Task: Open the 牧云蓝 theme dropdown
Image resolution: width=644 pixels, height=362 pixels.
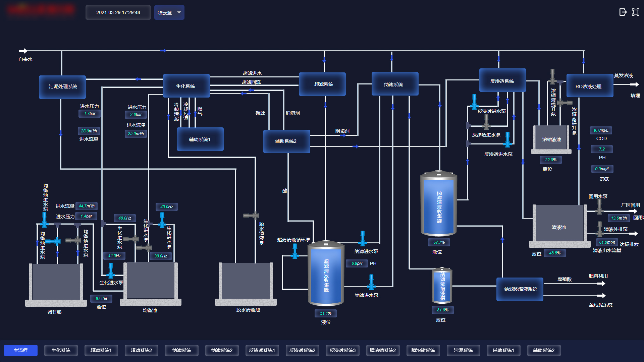Action: [169, 12]
